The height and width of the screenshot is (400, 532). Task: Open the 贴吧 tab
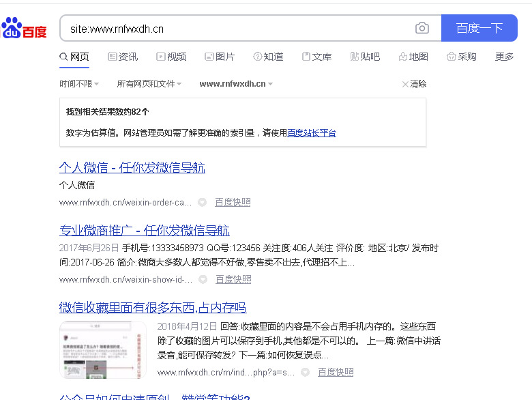[x=365, y=57]
